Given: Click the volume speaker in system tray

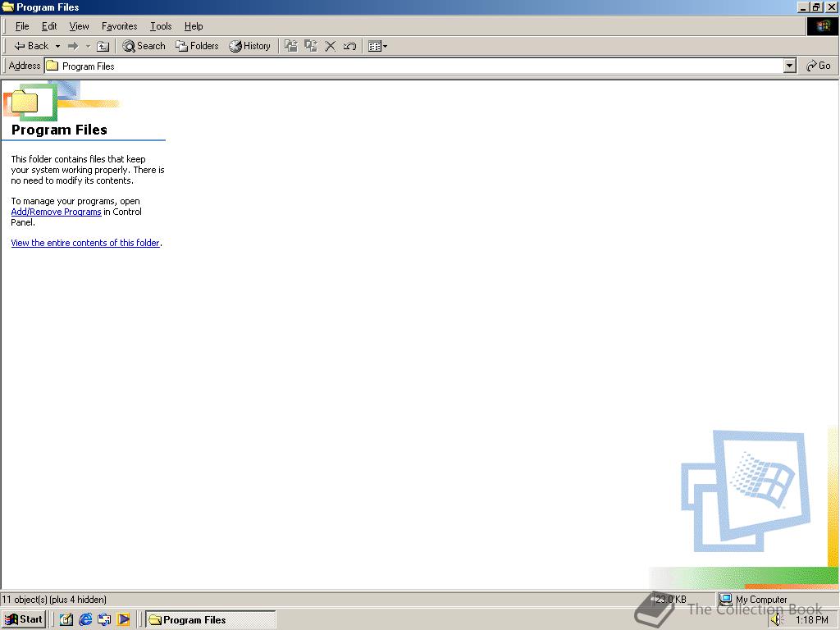Looking at the screenshot, I should pos(777,620).
